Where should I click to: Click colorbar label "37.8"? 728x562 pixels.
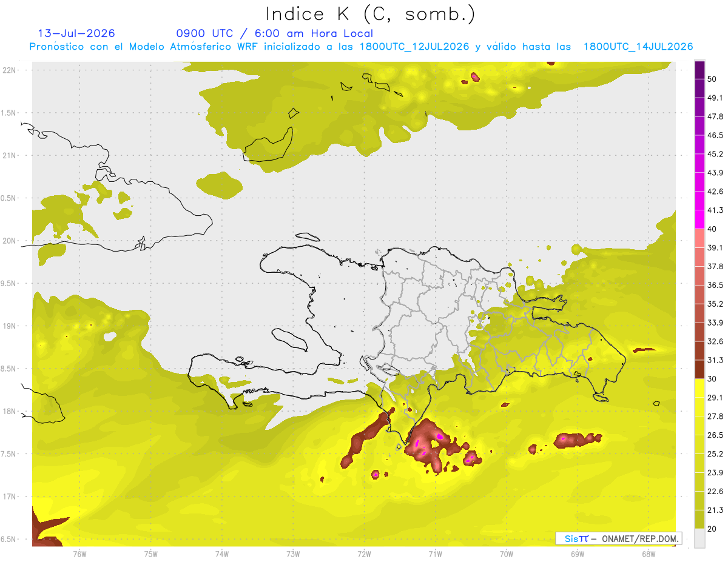[715, 267]
